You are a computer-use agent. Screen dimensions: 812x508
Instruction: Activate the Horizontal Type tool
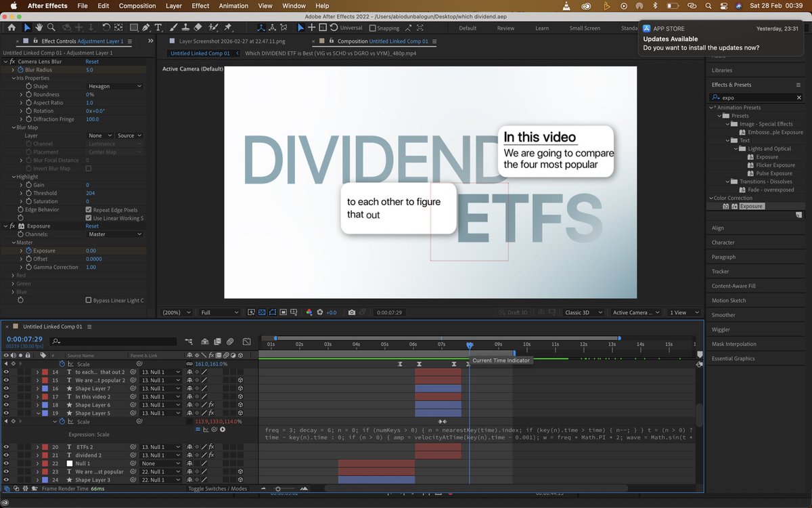click(x=158, y=28)
